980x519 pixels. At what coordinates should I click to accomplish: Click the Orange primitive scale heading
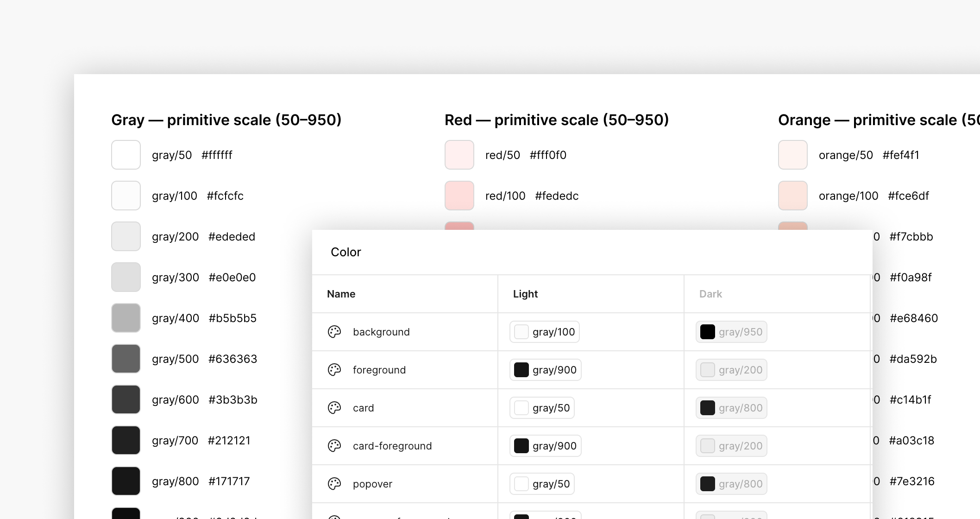pyautogui.click(x=879, y=120)
